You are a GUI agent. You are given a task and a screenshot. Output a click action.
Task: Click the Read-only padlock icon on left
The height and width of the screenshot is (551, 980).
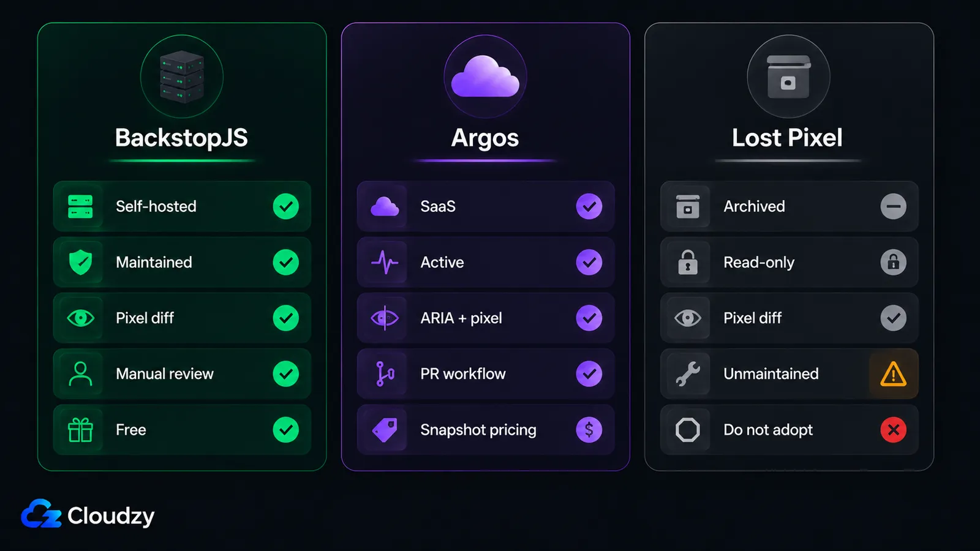coord(688,262)
